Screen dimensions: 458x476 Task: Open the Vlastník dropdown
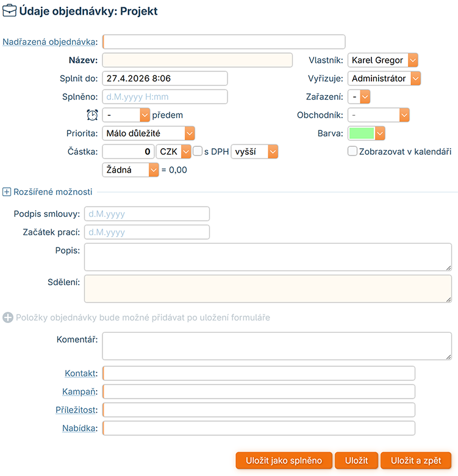[x=383, y=60]
